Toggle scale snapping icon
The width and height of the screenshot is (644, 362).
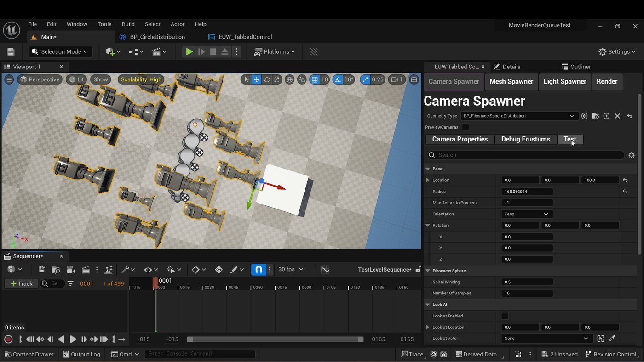tap(365, 79)
